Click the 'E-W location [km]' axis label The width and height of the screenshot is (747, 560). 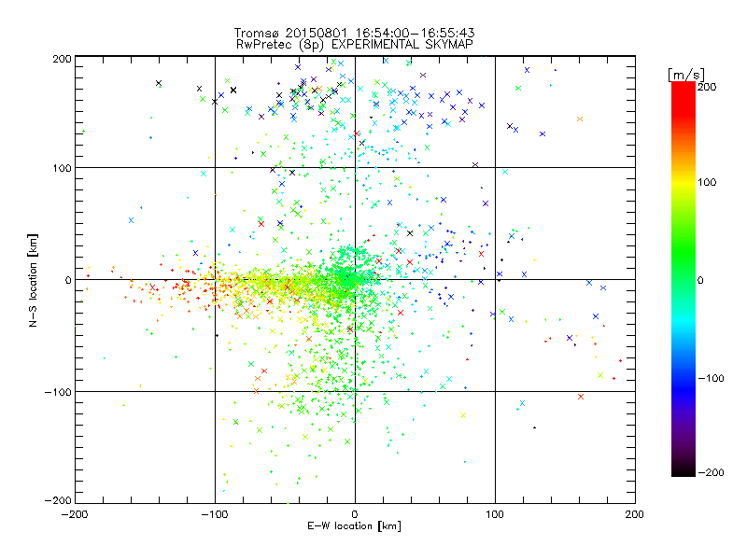pos(354,525)
